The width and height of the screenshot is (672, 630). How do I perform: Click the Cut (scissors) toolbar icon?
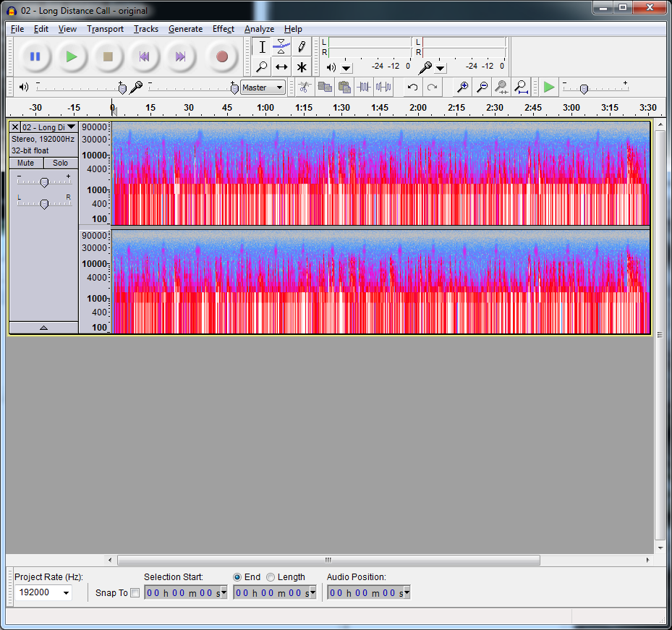click(305, 88)
